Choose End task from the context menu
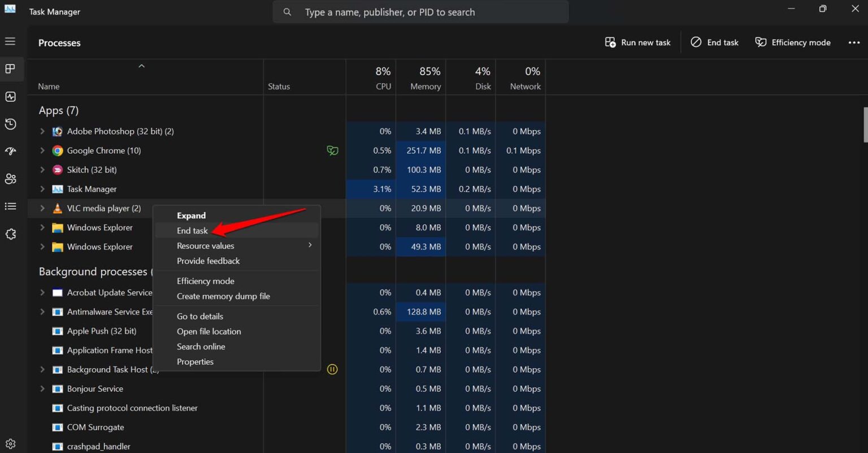 [x=192, y=231]
